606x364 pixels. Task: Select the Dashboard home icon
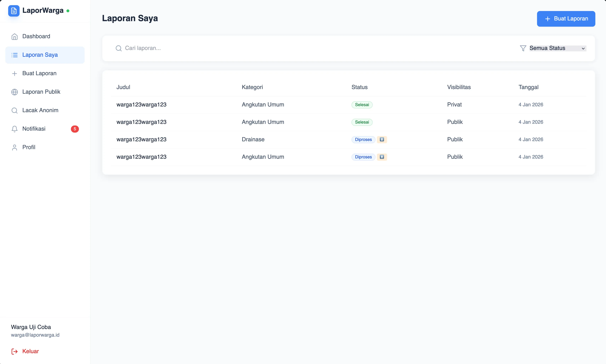click(x=14, y=36)
